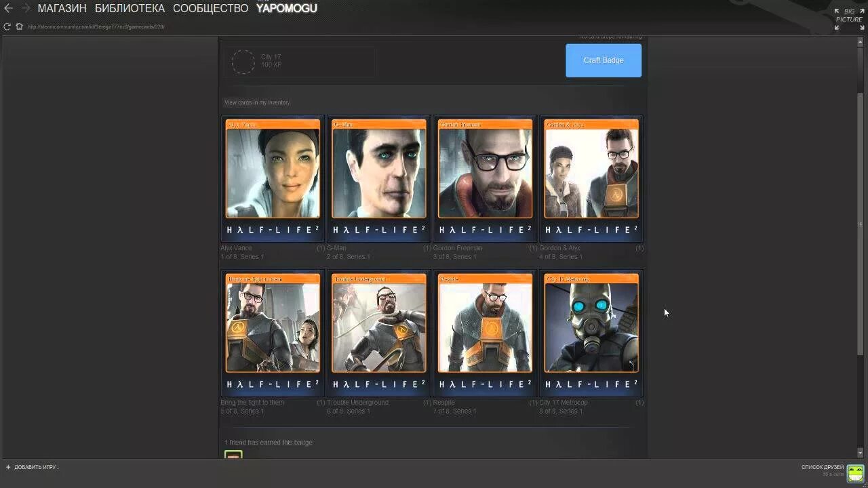Open the Trouble Underground trading card
Image resolution: width=868 pixels, height=488 pixels.
click(x=378, y=333)
